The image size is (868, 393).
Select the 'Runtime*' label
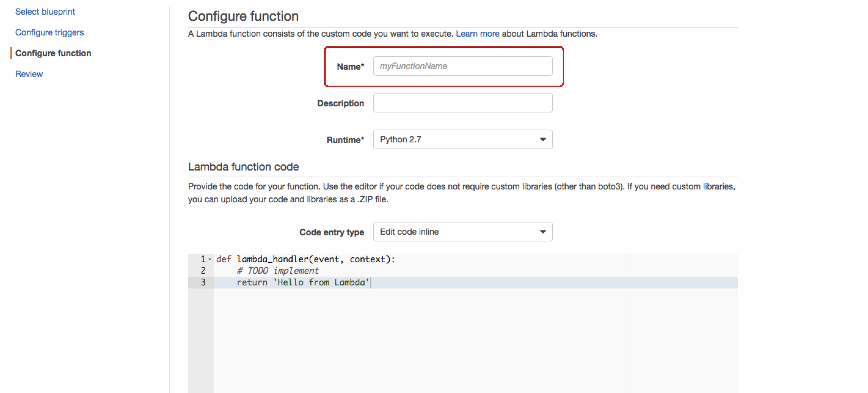345,140
